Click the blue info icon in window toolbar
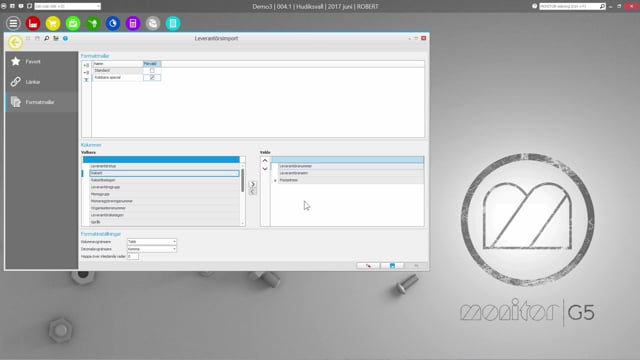The image size is (640, 360). click(x=65, y=38)
